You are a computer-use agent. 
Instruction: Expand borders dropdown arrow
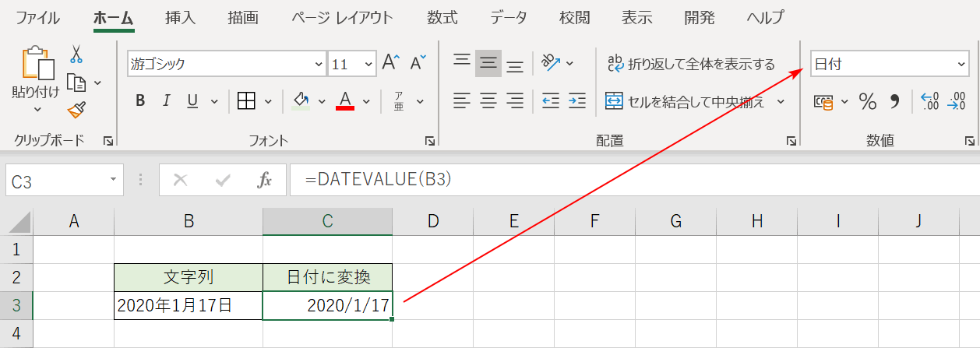[x=269, y=101]
